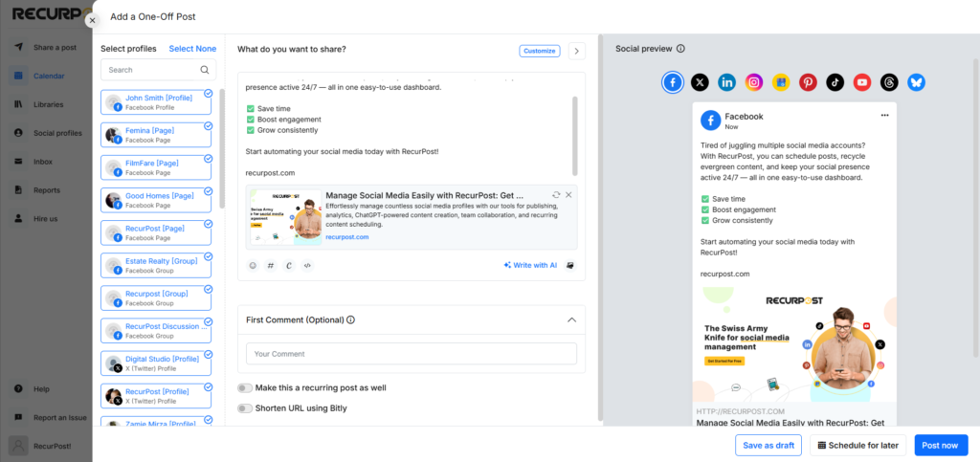Open the three-dot menu on Facebook preview
Image resolution: width=980 pixels, height=462 pixels.
coord(884,116)
